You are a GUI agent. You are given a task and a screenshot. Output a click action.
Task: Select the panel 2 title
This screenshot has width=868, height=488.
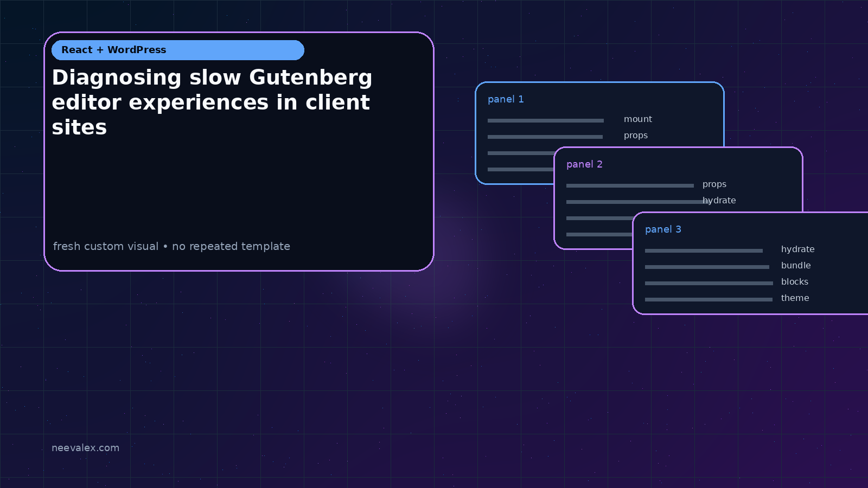pyautogui.click(x=584, y=164)
